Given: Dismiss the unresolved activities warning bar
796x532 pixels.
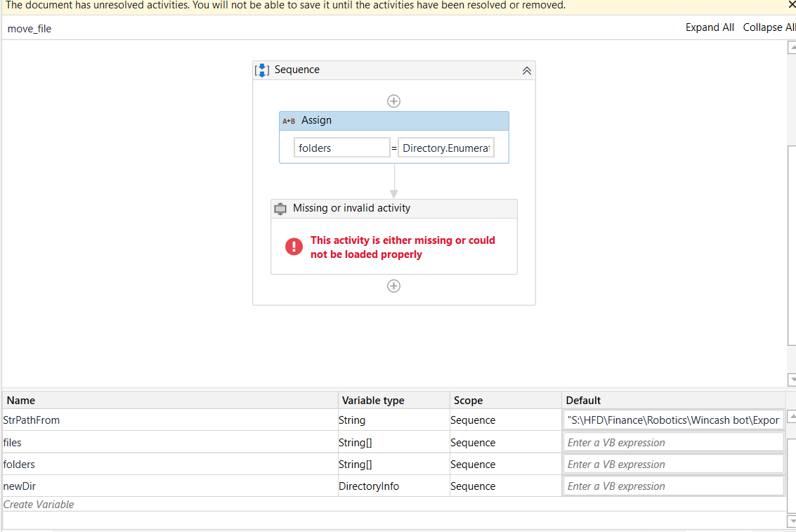Looking at the screenshot, I should (x=792, y=5).
